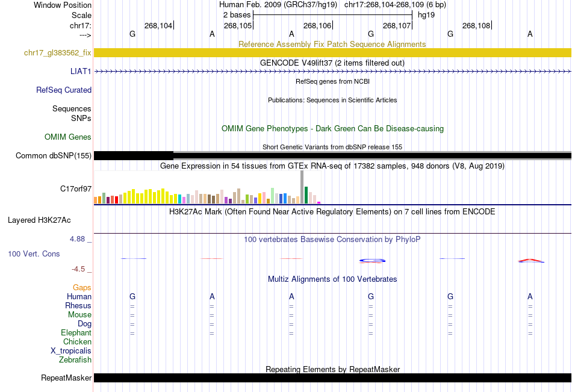
Task: Click the yellow fix patch alignment bar
Action: pyautogui.click(x=332, y=52)
